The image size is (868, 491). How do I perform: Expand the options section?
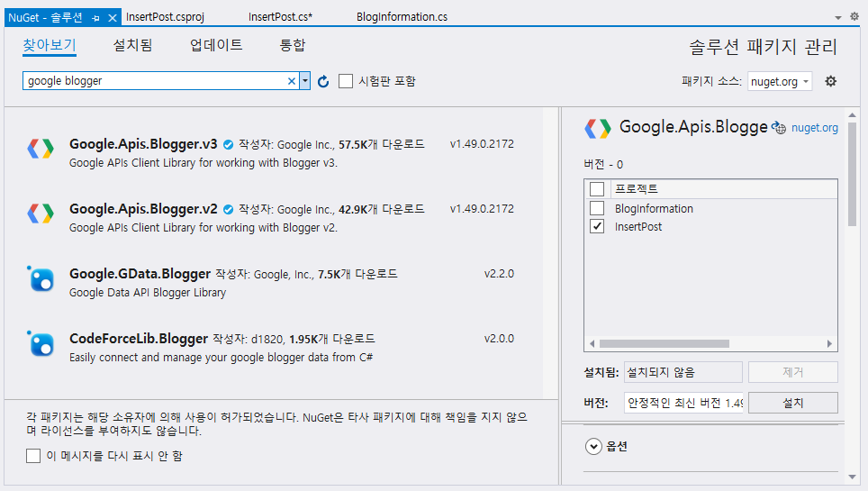pos(593,446)
